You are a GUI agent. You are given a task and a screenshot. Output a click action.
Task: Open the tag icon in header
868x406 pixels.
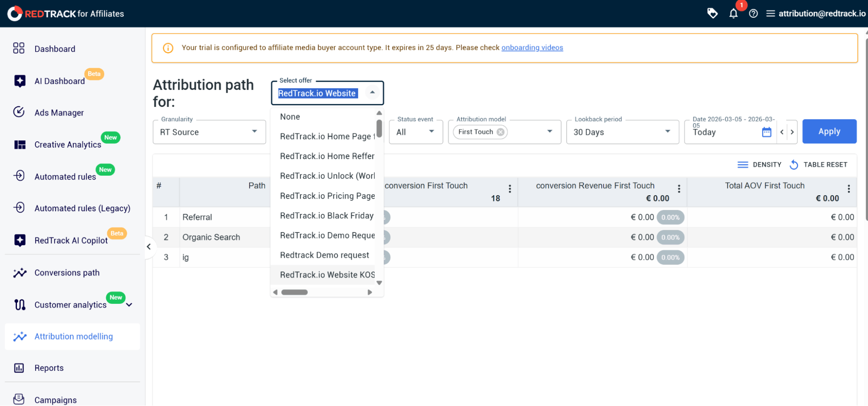(x=712, y=13)
